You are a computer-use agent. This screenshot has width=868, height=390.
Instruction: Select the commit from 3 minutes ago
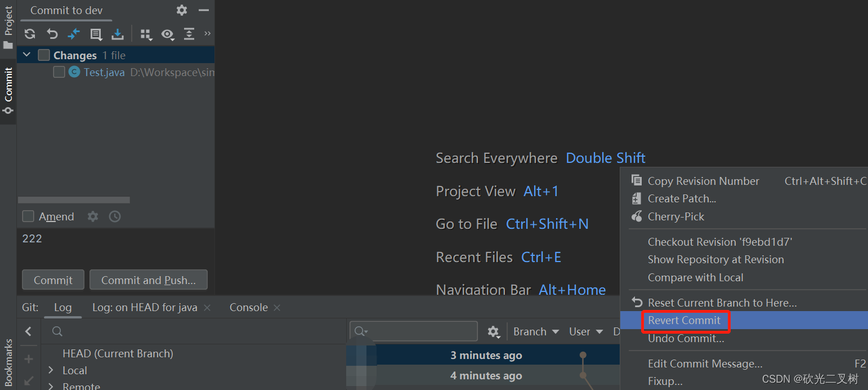click(482, 355)
